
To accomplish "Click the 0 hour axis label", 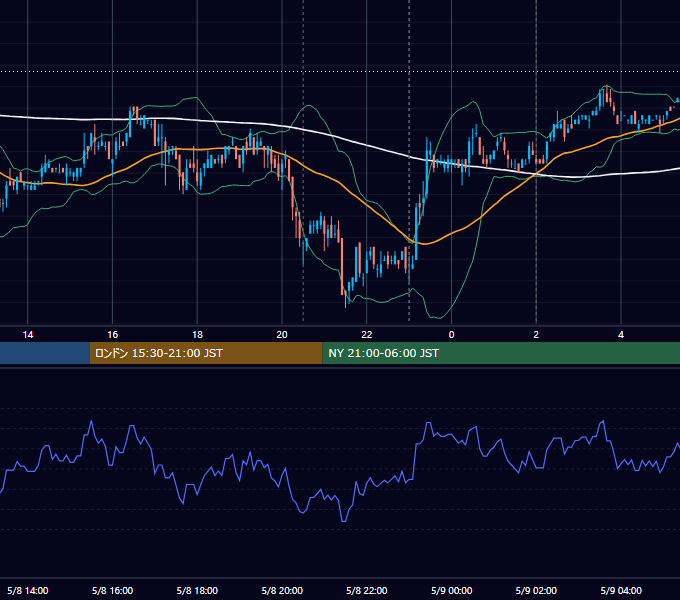I will pos(451,335).
